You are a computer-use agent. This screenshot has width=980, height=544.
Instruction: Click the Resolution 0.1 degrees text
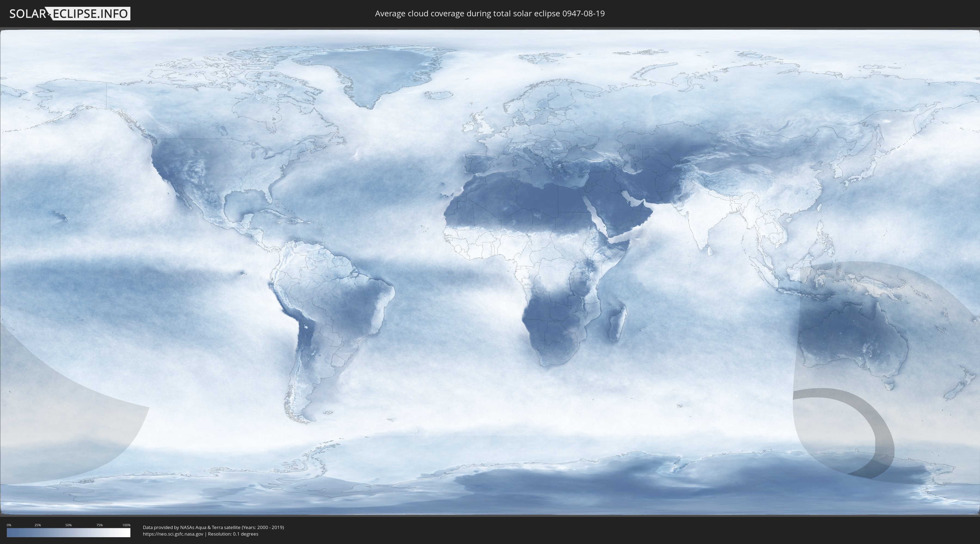click(x=233, y=534)
